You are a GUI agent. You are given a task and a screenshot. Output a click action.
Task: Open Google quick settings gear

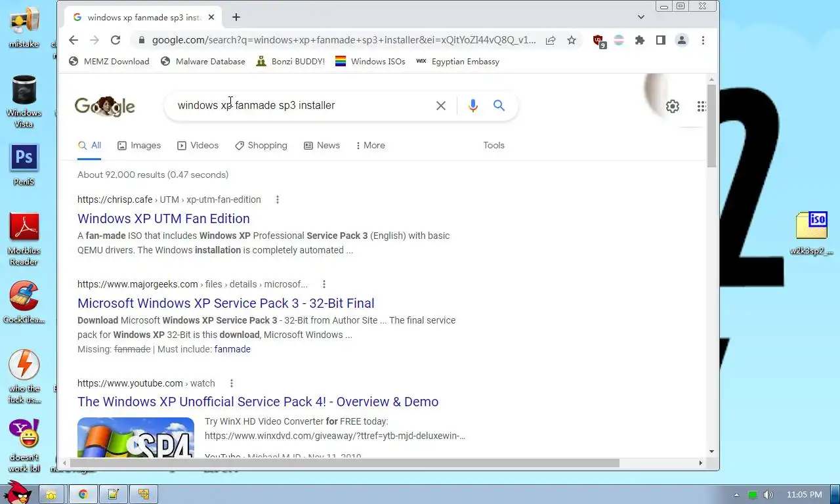[673, 106]
